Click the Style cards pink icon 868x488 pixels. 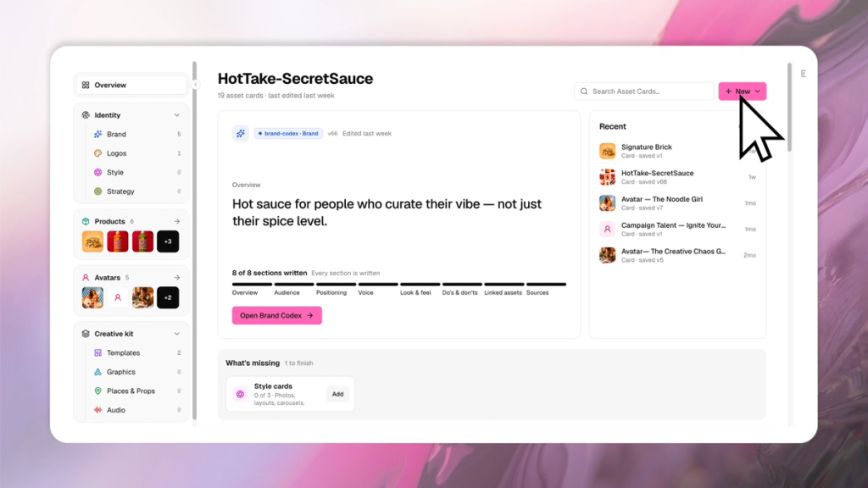[x=240, y=395]
